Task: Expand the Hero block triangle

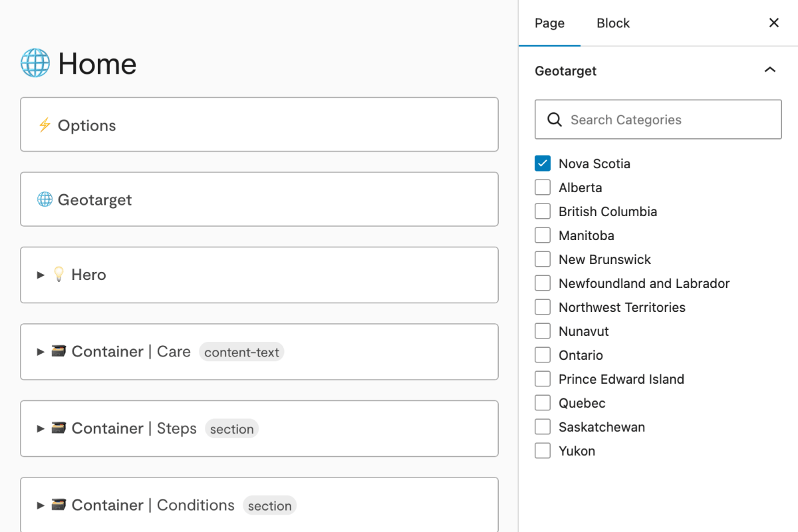Action: 41,275
